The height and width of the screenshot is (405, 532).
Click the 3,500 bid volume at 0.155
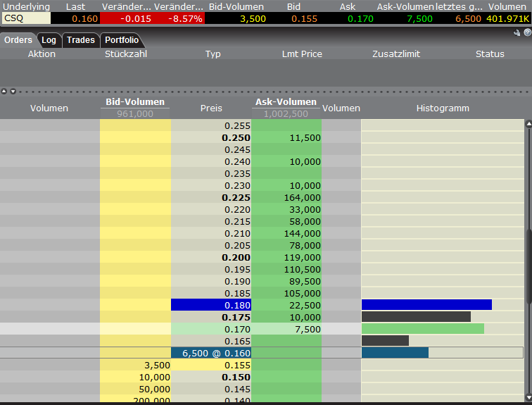point(135,365)
